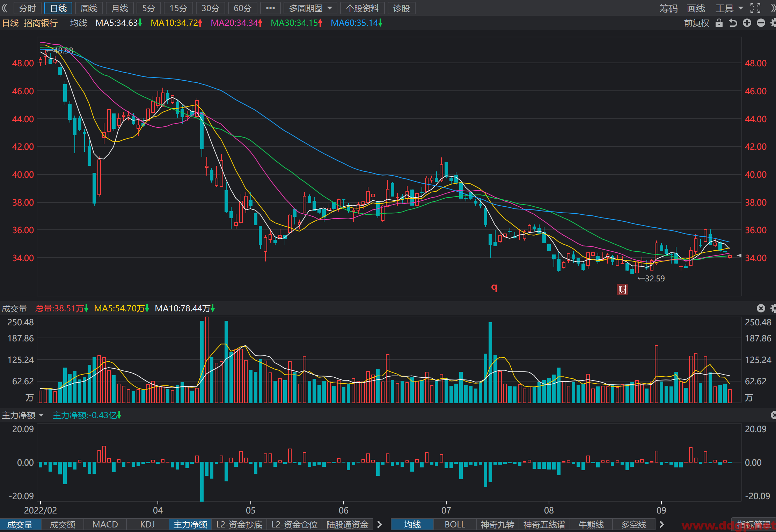Click the undo arrow icon in chart header
This screenshot has width=776, height=532.
point(733,23)
